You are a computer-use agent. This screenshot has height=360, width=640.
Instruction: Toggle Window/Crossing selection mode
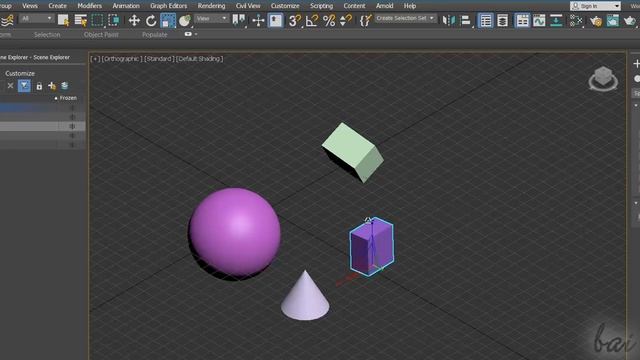tap(113, 20)
